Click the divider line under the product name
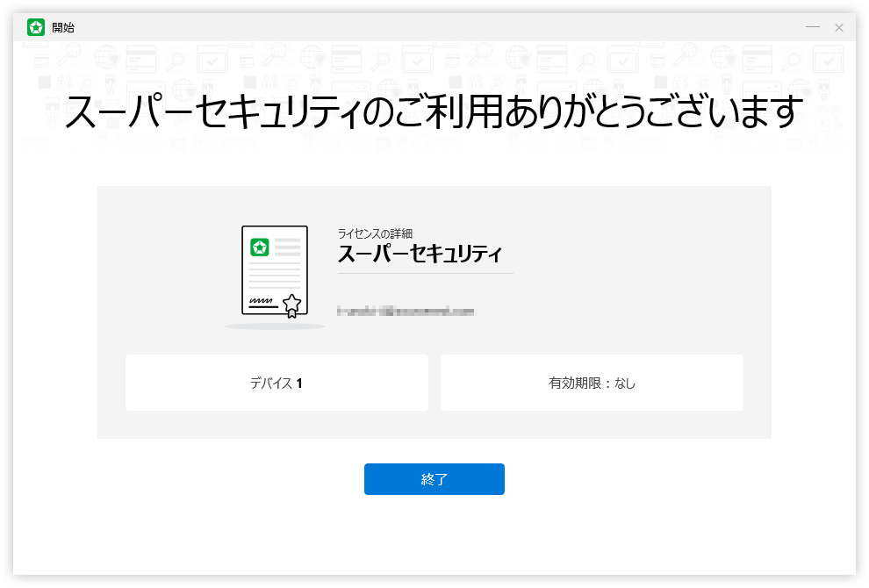Viewport: 869px width, 588px height. pos(426,273)
